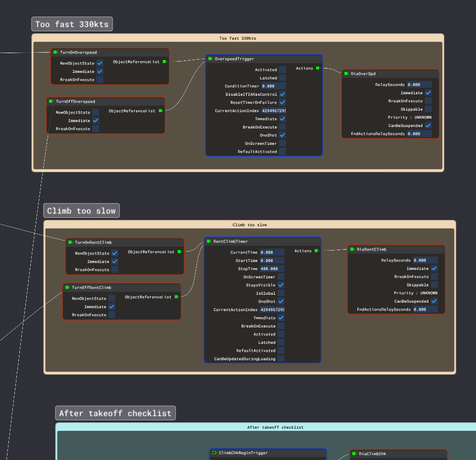Uncheck StaysVisible in DontClimbTimer
Viewport: 476px width, 460px height.
click(281, 285)
